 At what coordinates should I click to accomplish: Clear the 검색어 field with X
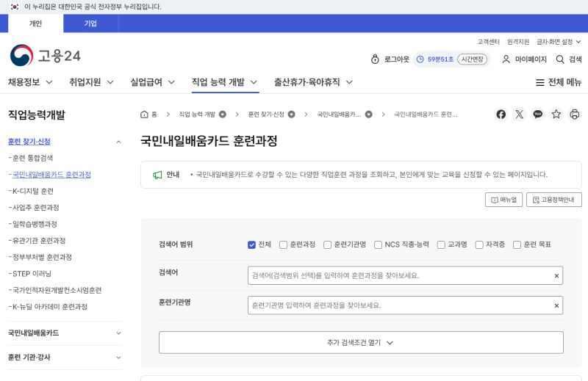pos(556,276)
